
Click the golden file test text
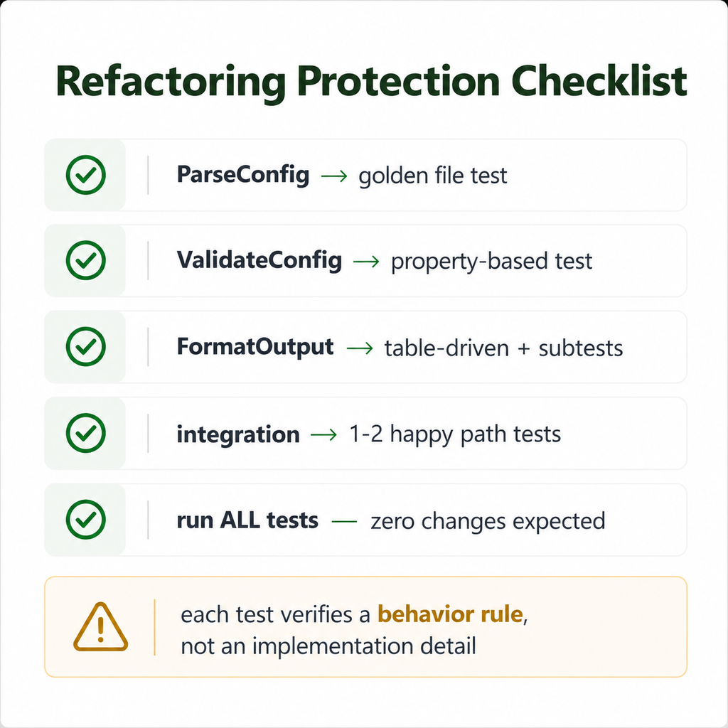[433, 176]
